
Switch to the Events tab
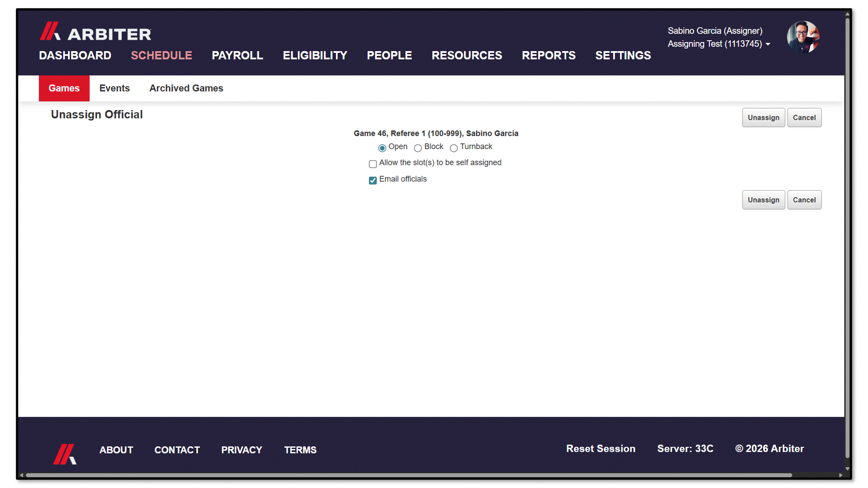pyautogui.click(x=114, y=88)
